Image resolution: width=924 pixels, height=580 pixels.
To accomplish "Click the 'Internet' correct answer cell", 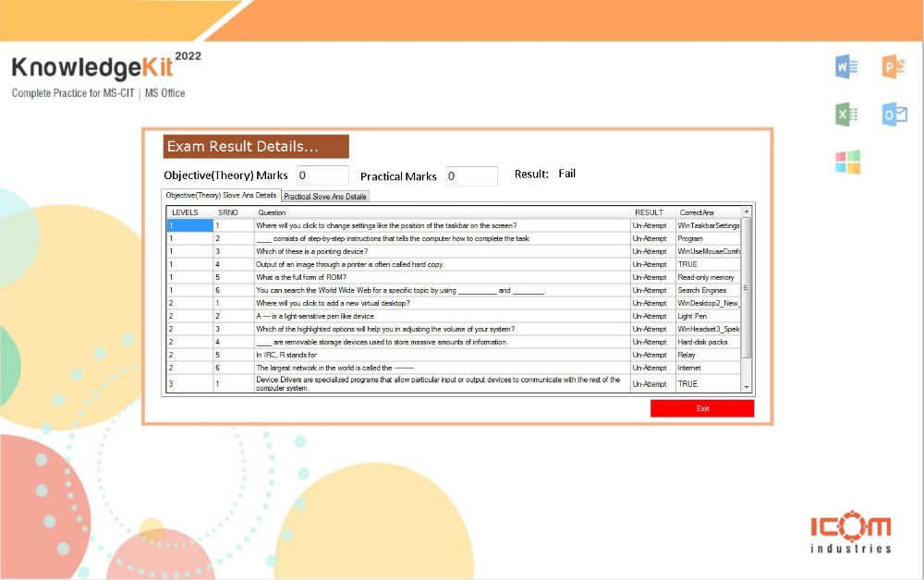I will pos(709,368).
